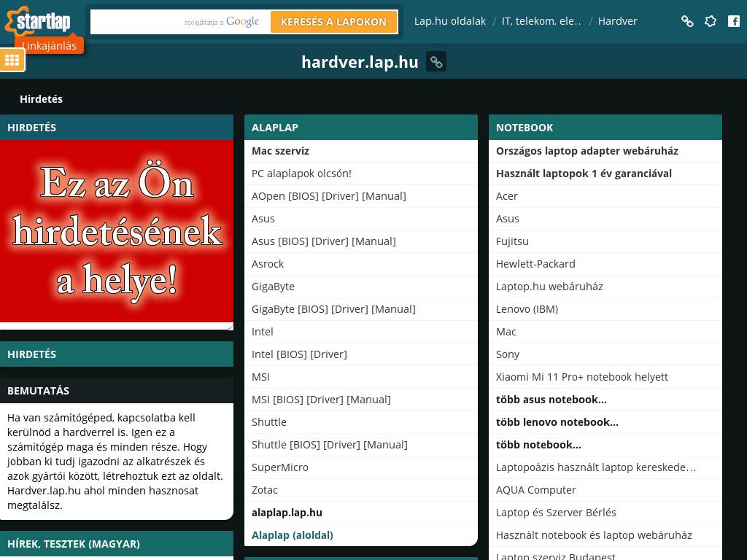
Task: Open the Mac szerviz link
Action: [280, 151]
